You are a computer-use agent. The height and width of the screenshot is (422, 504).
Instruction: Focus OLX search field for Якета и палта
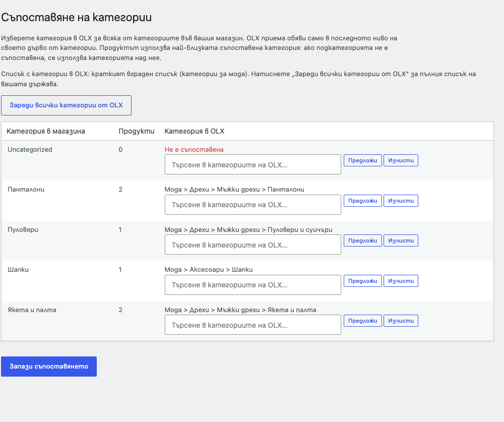click(253, 325)
